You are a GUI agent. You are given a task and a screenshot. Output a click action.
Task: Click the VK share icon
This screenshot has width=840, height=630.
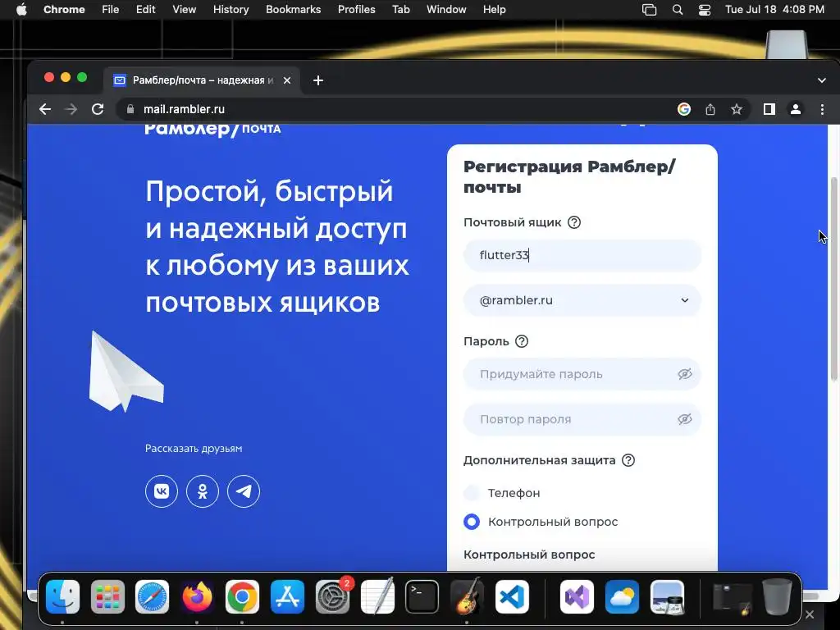[162, 491]
